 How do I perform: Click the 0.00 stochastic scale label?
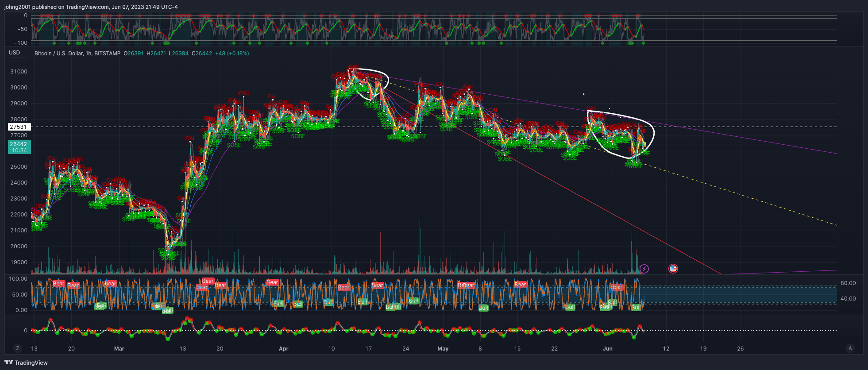[x=21, y=310]
